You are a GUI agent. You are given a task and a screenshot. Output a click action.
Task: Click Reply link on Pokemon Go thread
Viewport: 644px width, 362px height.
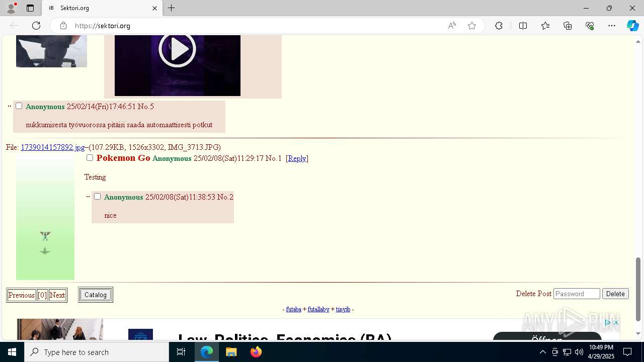click(297, 158)
